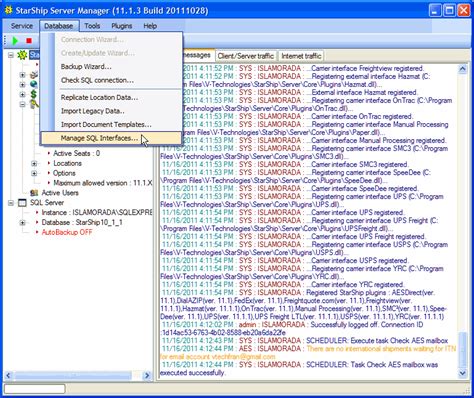The image size is (474, 398).
Task: Switch to Client/Server traffic tab
Action: (245, 56)
